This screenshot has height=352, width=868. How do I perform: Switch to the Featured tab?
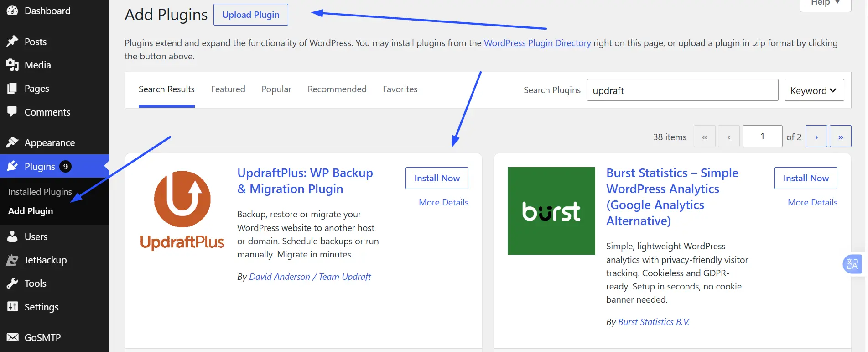228,89
